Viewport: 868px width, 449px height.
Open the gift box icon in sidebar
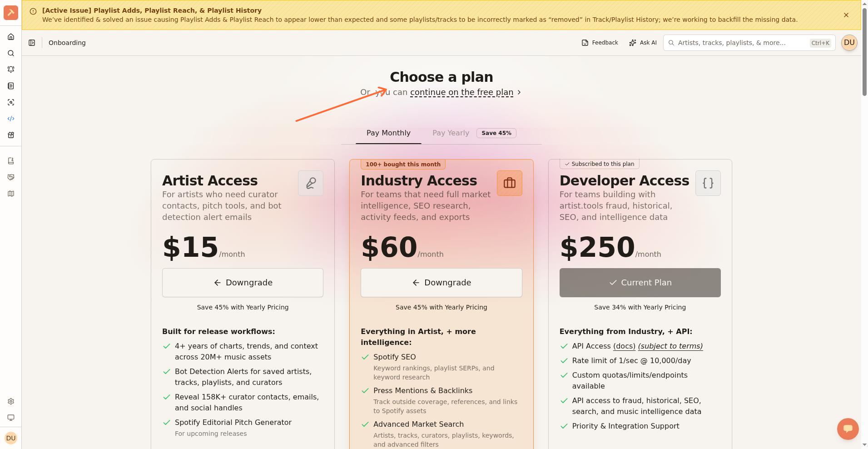(11, 135)
